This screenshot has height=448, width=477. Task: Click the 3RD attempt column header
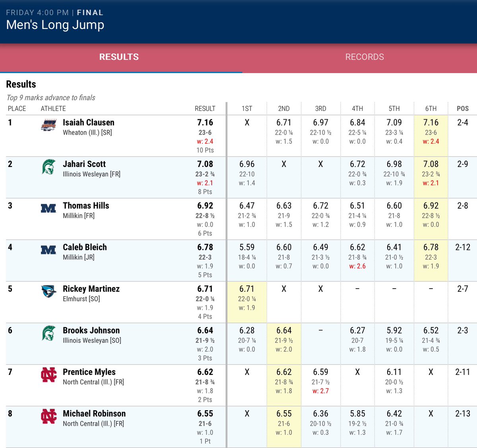(x=320, y=109)
